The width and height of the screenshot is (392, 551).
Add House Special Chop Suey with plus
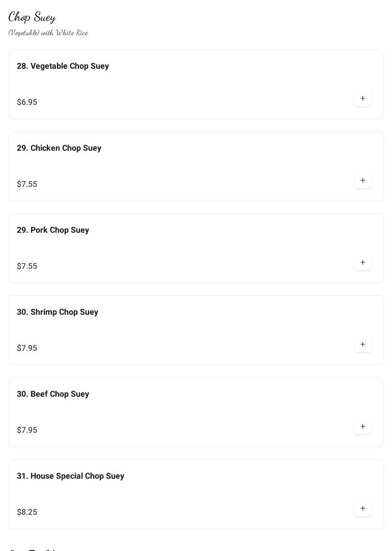pos(362,508)
